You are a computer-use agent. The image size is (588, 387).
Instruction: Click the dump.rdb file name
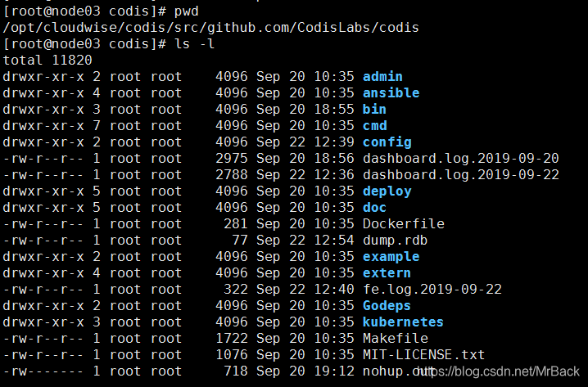coord(396,241)
